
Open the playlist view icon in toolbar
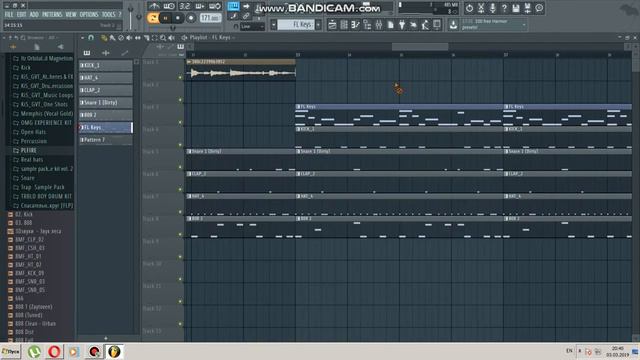click(332, 25)
